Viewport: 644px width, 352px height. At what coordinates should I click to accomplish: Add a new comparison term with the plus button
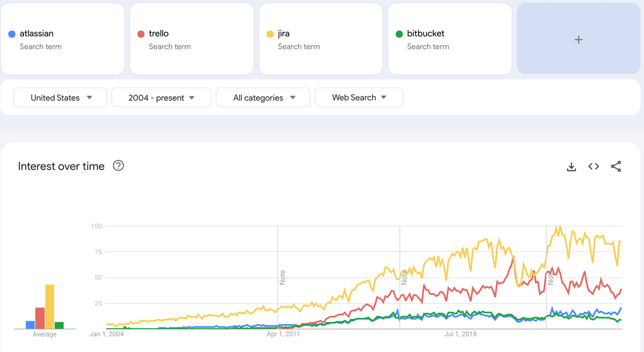(579, 39)
